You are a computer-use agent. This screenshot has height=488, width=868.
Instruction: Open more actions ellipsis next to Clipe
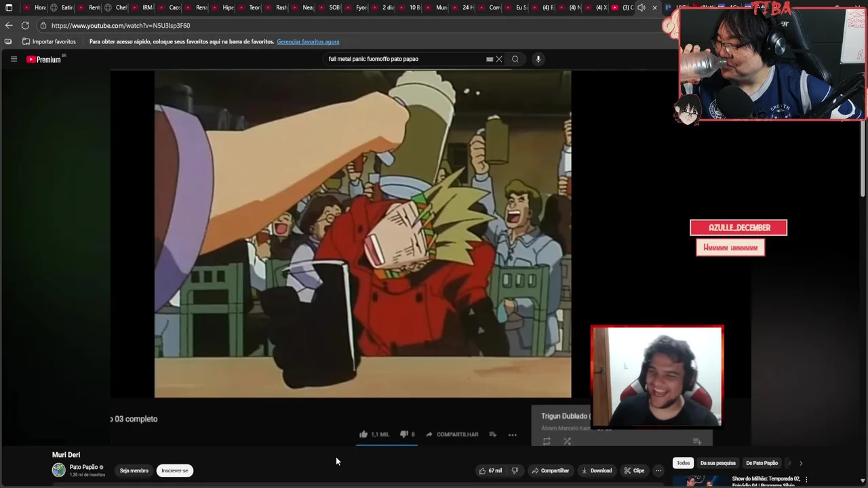click(x=658, y=470)
